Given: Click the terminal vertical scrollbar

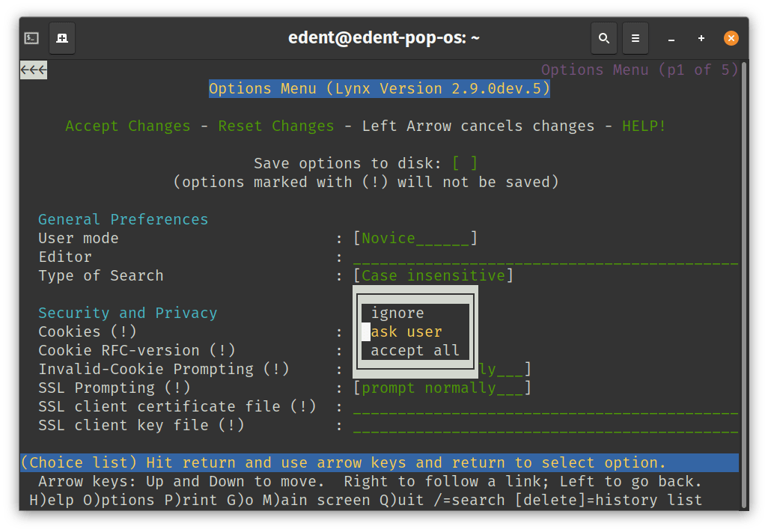Looking at the screenshot, I should [745, 285].
